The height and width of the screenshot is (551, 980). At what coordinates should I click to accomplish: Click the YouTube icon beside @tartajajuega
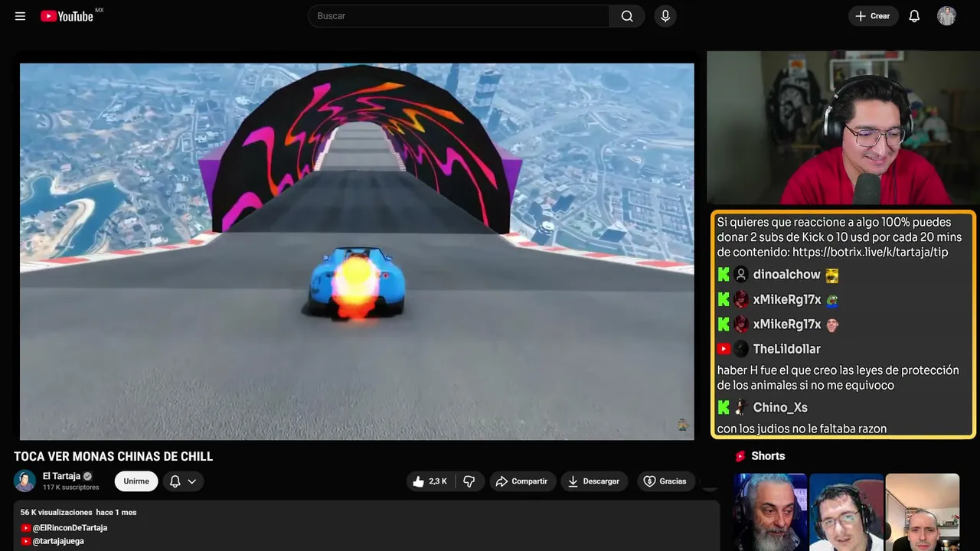25,541
